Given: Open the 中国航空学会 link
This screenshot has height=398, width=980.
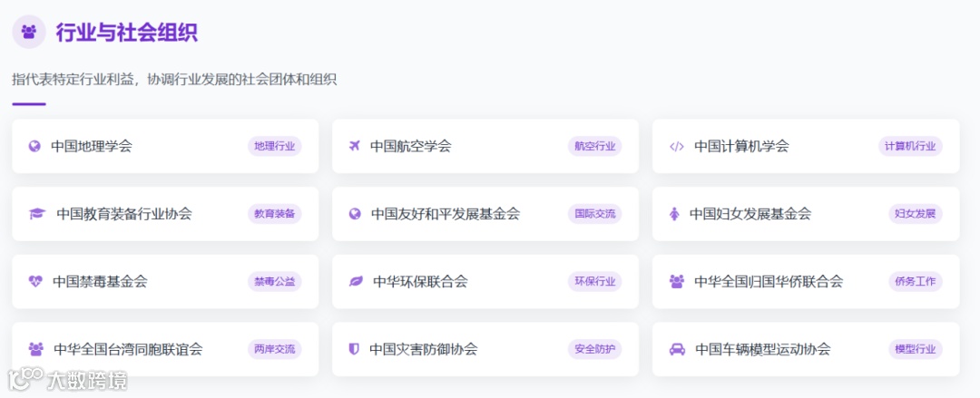Looking at the screenshot, I should coord(411,146).
